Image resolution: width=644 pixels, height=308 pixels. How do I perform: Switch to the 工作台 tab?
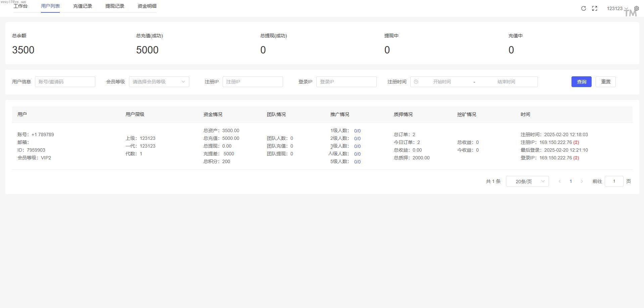20,6
